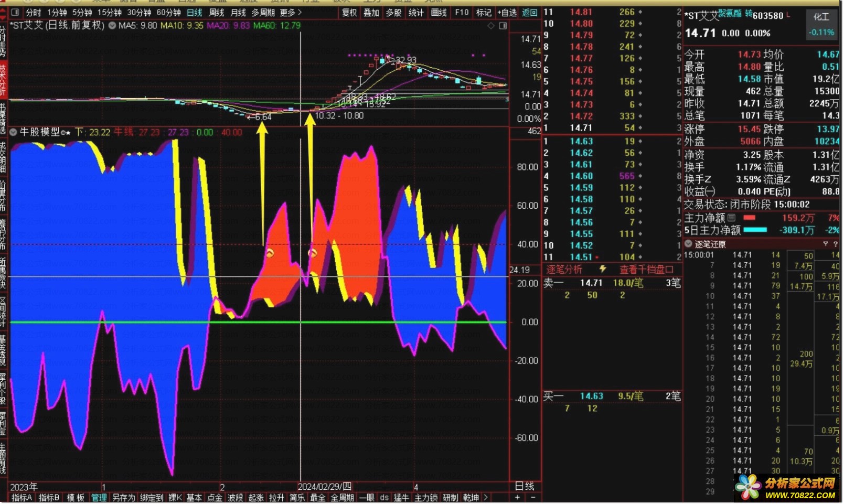Click 另存为 save-as option
844x504 pixels.
124,498
